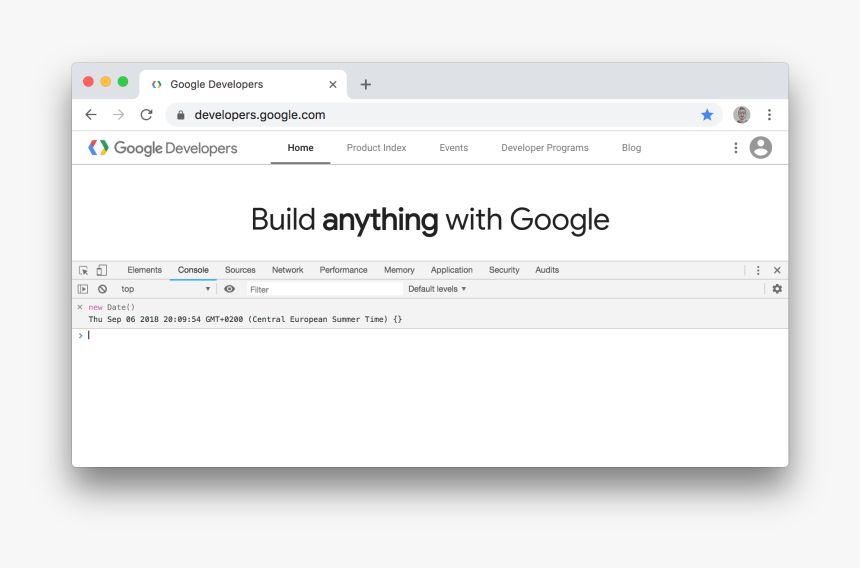The image size is (860, 568).
Task: Select the Console panel tab
Action: coord(193,270)
